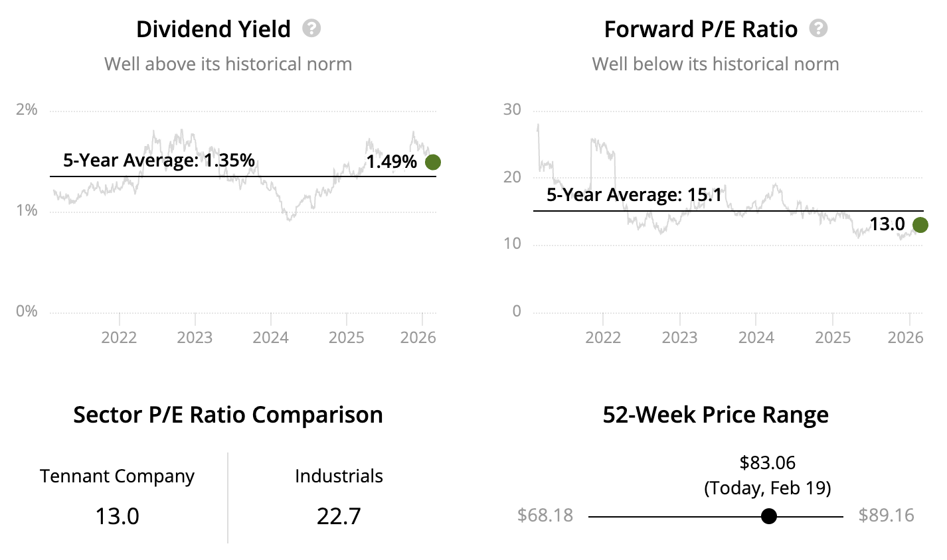Click the 52-week high price $89.16
The width and height of the screenshot is (947, 560).
886,516
